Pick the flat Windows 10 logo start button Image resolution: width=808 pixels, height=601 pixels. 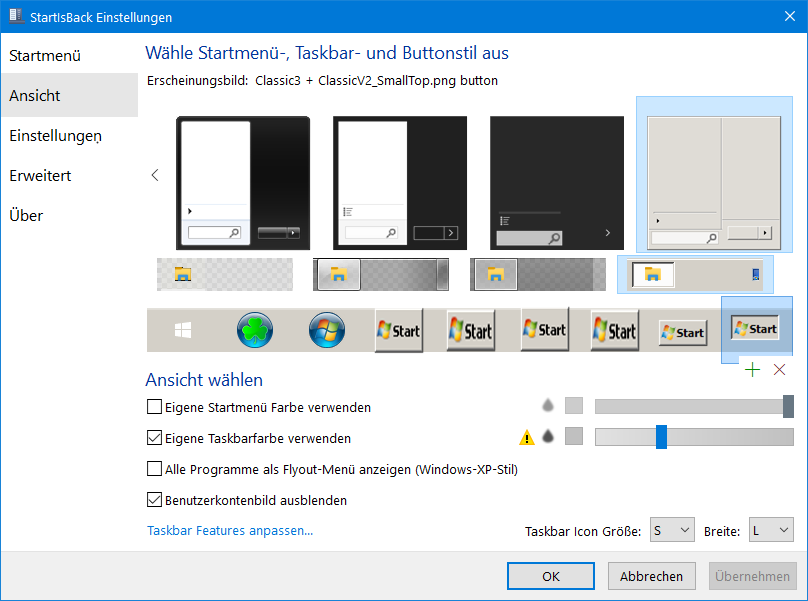click(183, 330)
